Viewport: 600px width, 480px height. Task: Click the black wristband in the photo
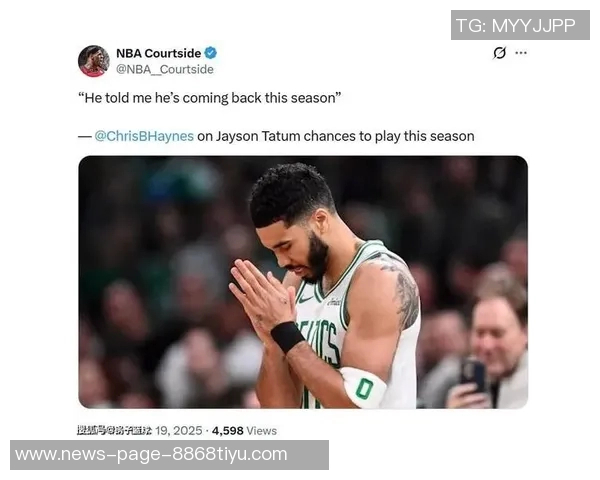pos(287,336)
